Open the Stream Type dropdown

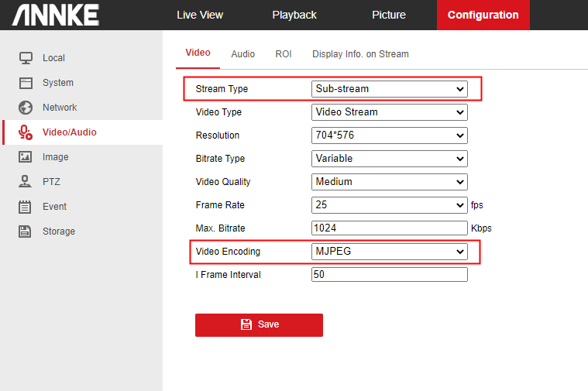(x=389, y=89)
